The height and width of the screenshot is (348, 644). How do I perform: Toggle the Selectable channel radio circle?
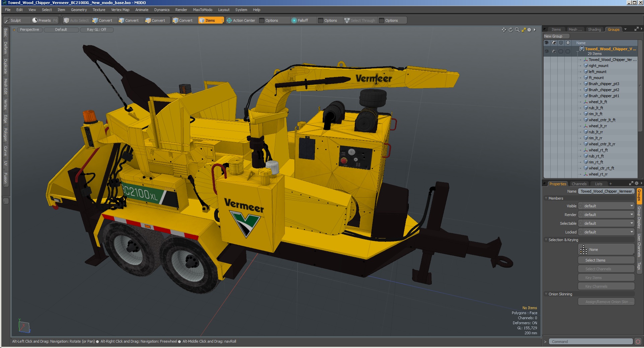click(581, 223)
